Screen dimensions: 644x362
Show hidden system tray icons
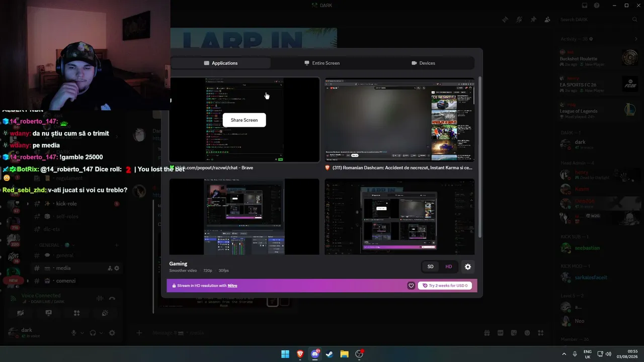[x=564, y=354]
